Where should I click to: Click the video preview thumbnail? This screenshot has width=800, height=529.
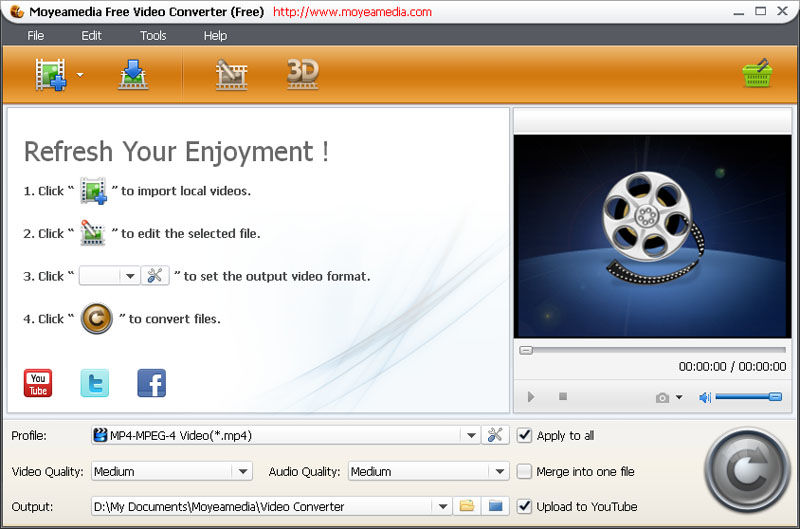[652, 236]
